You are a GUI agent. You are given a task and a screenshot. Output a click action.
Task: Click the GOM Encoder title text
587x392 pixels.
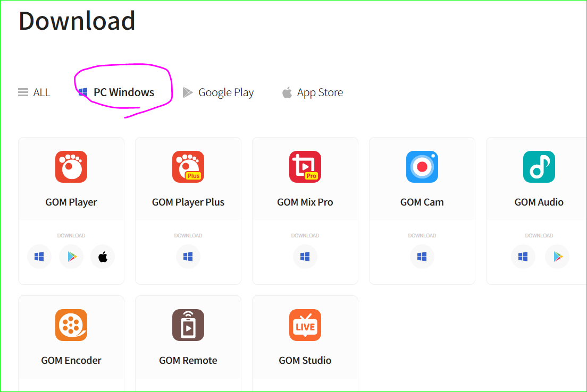point(71,361)
